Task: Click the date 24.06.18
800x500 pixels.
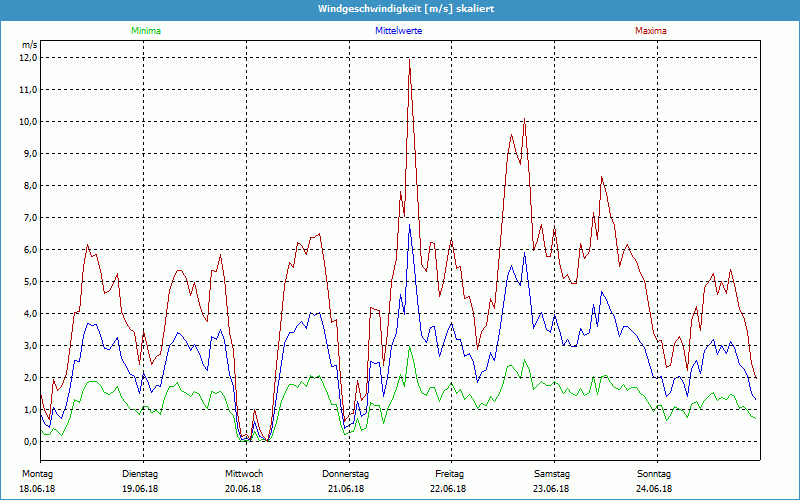Action: pyautogui.click(x=654, y=489)
